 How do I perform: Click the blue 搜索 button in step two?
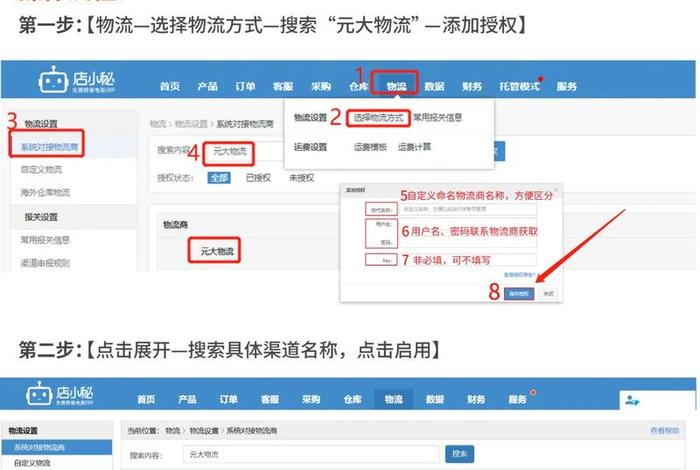click(x=459, y=454)
